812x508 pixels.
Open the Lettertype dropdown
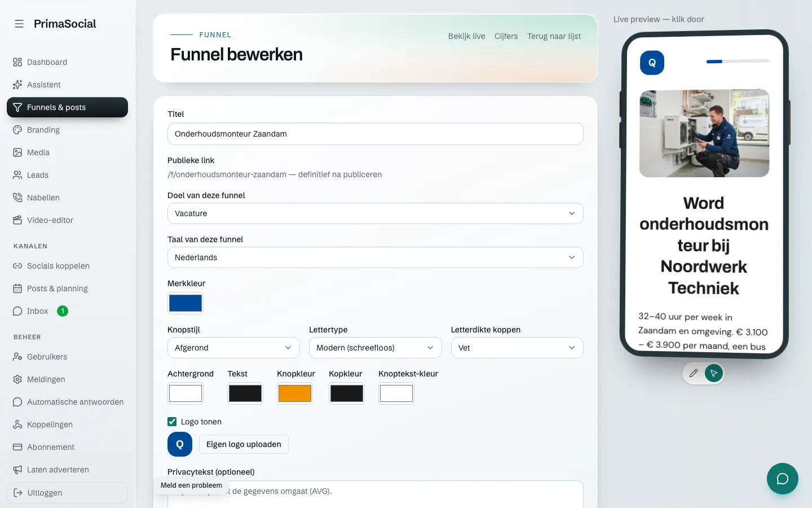point(376,348)
